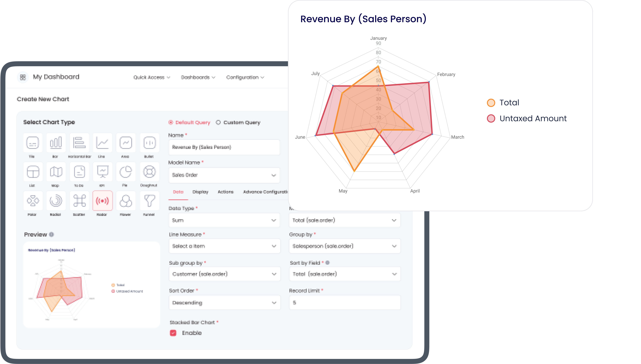Screen dimensions: 641x364
Task: Toggle the Stacked Bar Chart Enable checkbox
Action: click(173, 333)
